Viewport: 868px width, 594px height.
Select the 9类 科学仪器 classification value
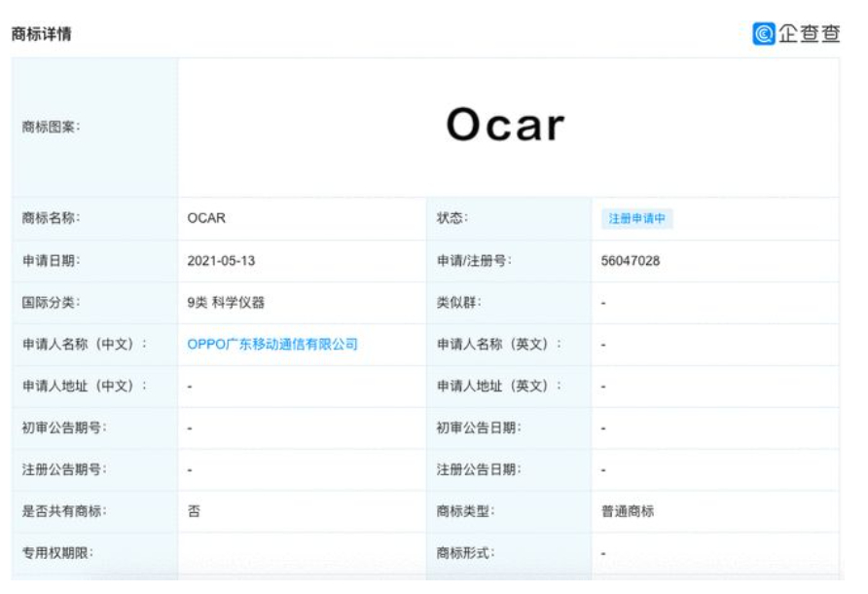click(226, 303)
